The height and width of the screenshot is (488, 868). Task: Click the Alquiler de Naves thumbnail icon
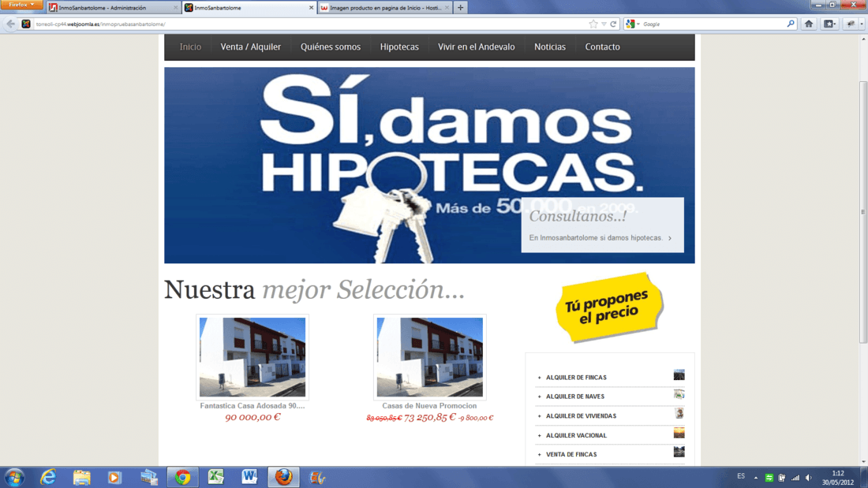tap(679, 394)
